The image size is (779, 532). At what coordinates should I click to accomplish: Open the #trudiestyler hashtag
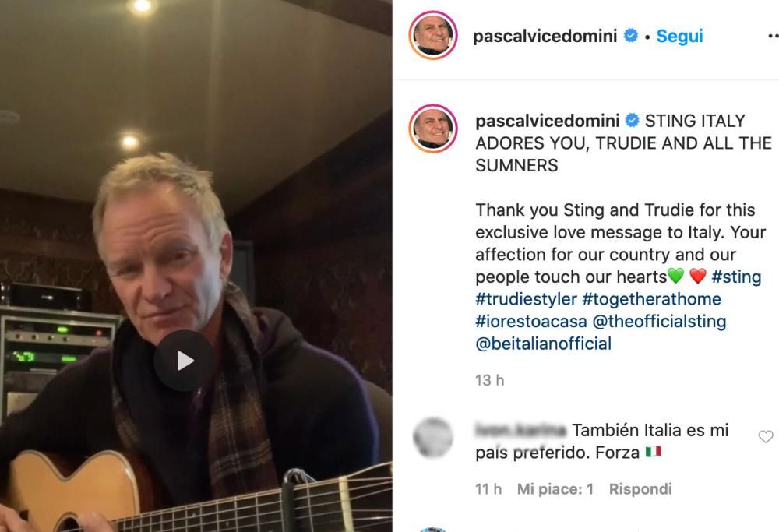coord(526,299)
